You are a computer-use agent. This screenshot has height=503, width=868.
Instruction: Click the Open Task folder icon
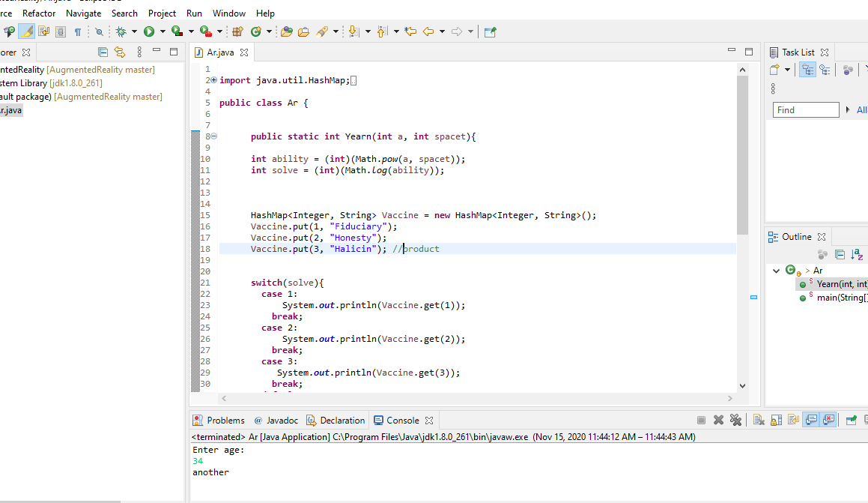[x=303, y=31]
